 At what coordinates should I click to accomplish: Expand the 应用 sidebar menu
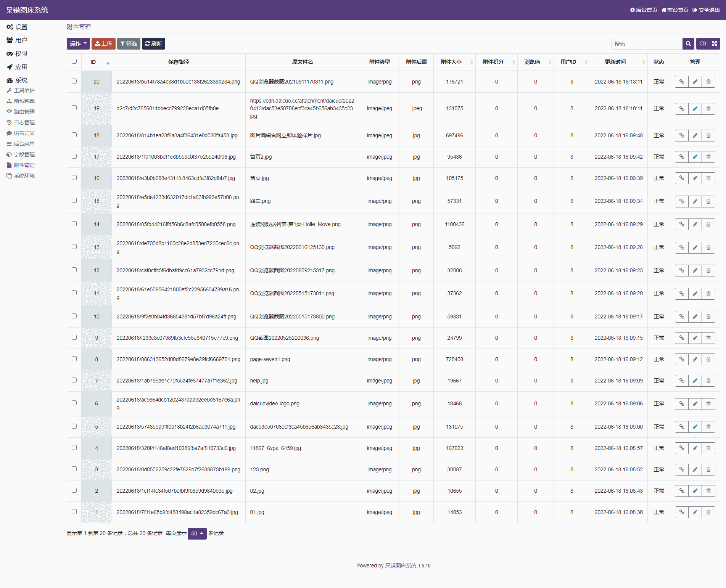[17, 67]
